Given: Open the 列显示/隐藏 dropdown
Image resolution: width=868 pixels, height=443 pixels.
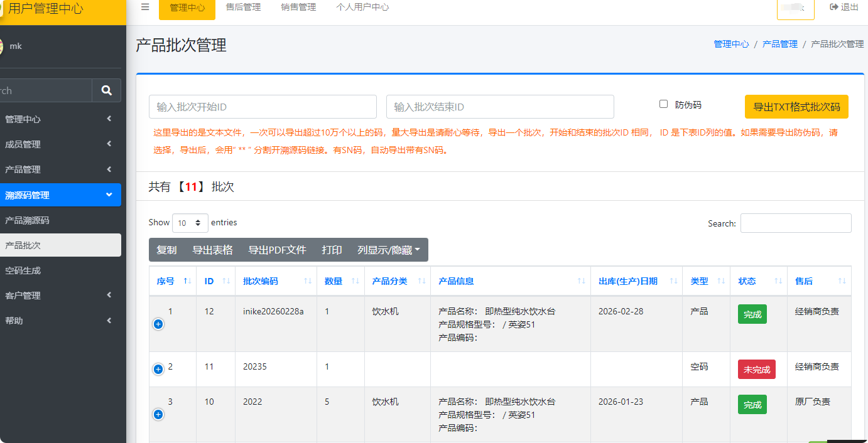Looking at the screenshot, I should [389, 250].
